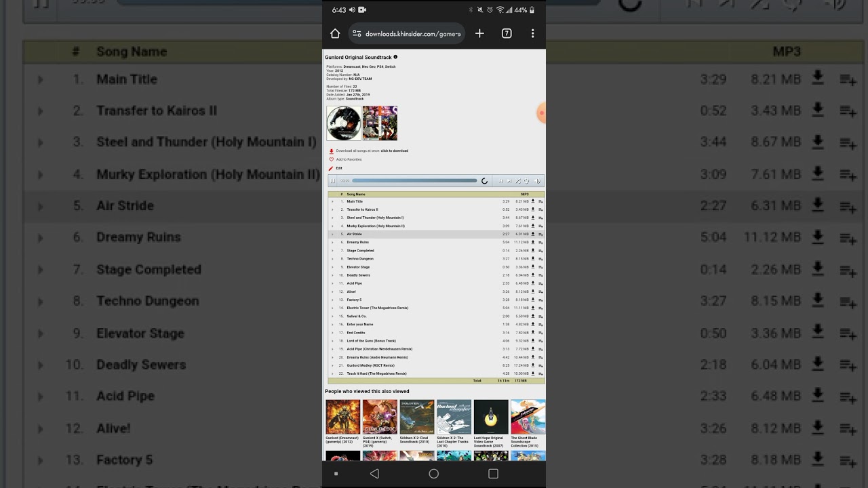Click the Add to Favorites link
868x488 pixels.
click(349, 159)
